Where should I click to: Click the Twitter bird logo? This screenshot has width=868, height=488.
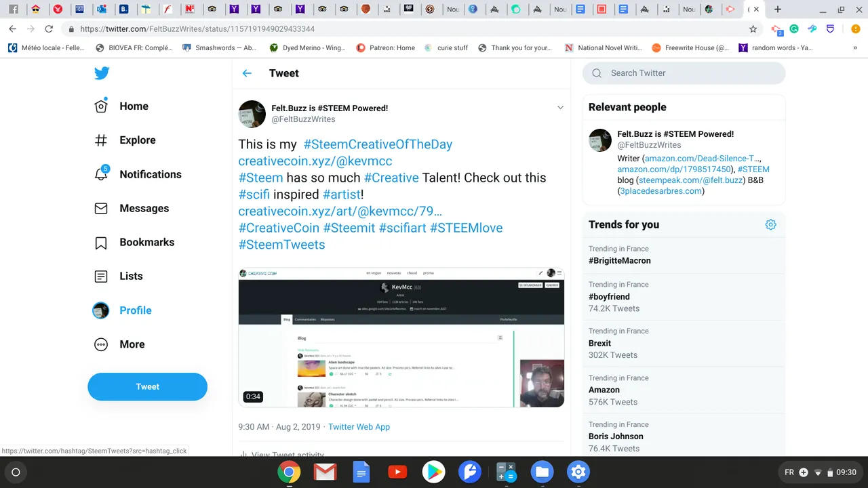point(102,73)
